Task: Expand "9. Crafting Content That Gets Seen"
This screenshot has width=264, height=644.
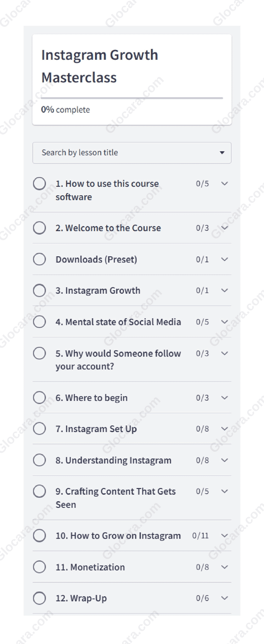Action: [x=224, y=491]
